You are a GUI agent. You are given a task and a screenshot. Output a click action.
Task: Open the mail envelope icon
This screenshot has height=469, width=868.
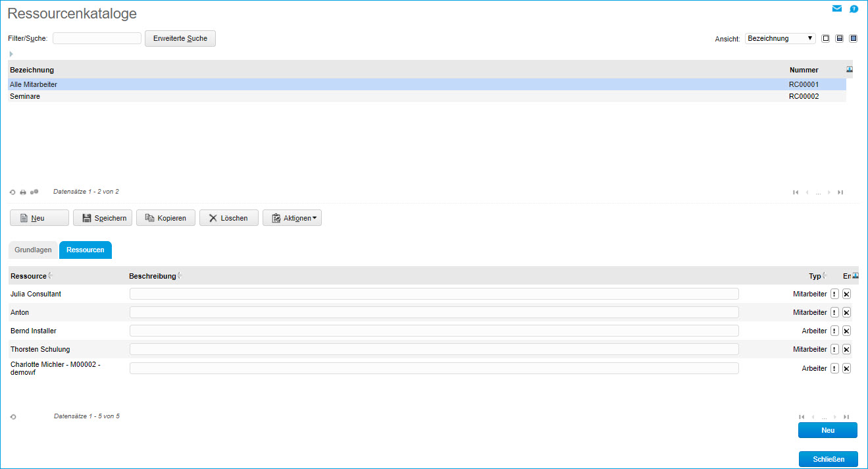[x=837, y=9]
